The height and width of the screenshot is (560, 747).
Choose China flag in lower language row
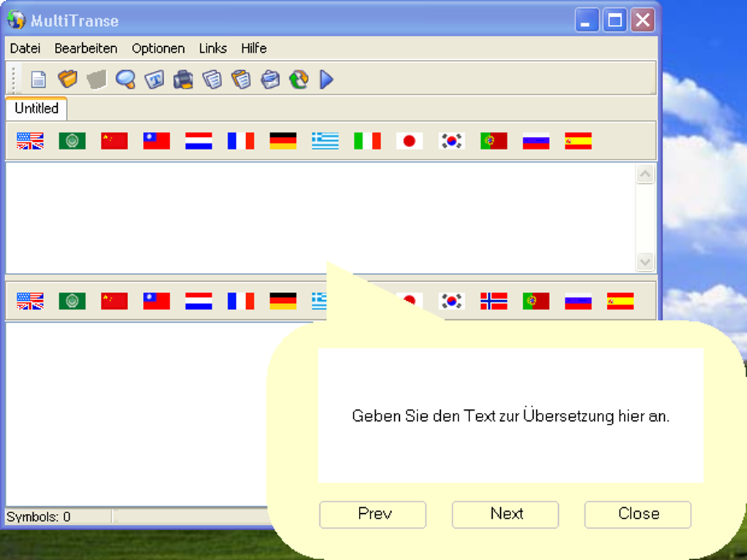click(x=114, y=301)
